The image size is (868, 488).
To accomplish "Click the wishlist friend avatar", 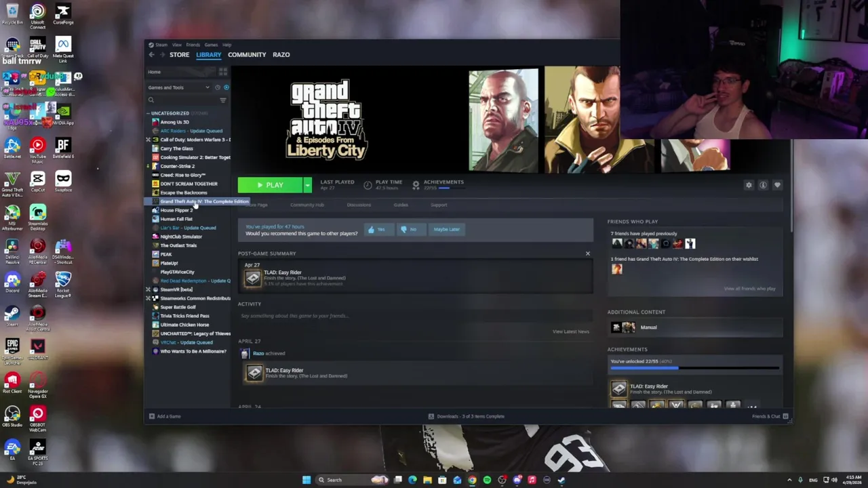I will coord(616,269).
